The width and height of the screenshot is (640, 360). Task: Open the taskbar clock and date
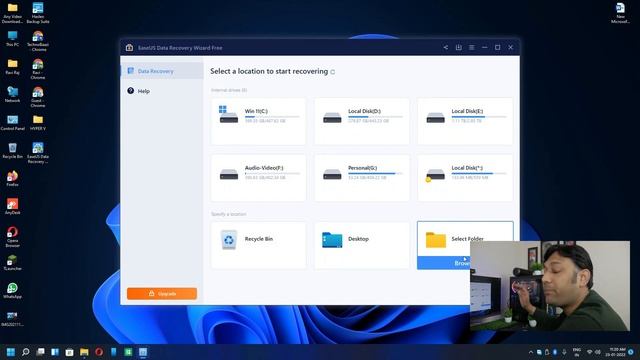pos(616,352)
